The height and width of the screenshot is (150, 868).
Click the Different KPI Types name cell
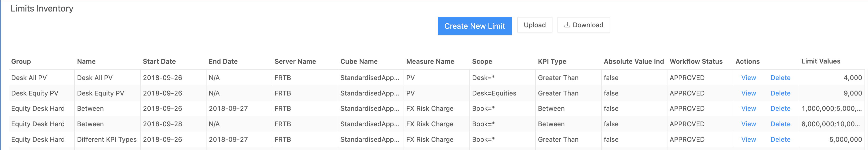click(x=107, y=139)
